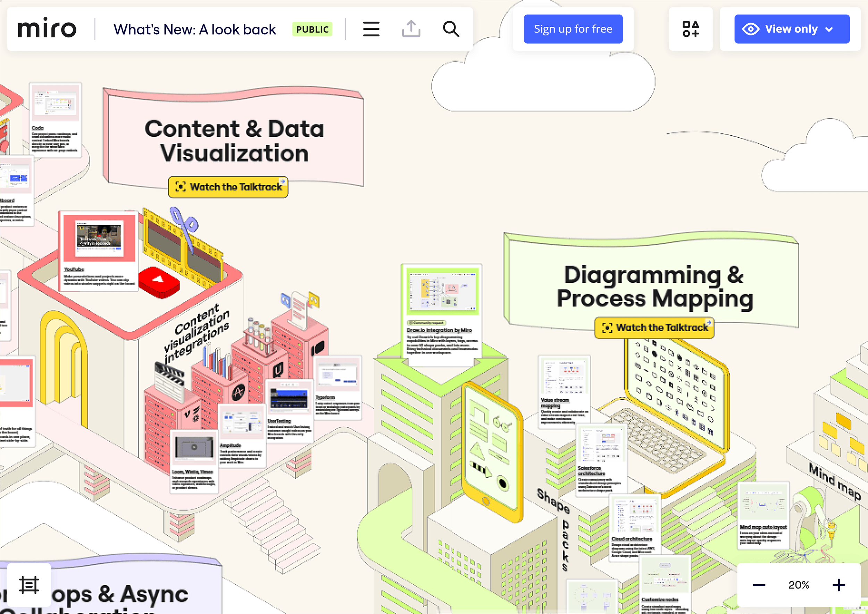Image resolution: width=868 pixels, height=614 pixels.
Task: Zoom in with the plus button
Action: click(838, 585)
